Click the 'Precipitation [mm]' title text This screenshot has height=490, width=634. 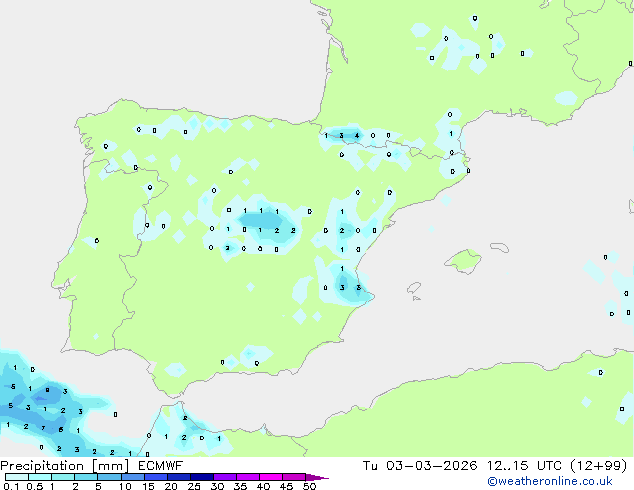[65, 466]
